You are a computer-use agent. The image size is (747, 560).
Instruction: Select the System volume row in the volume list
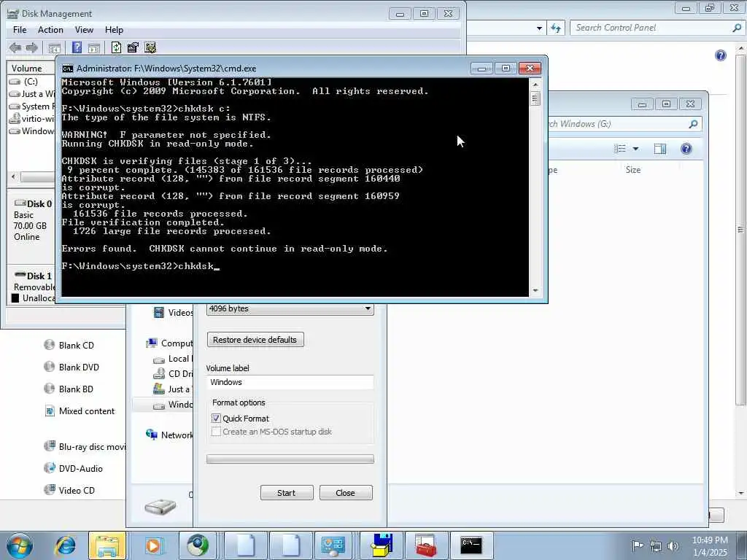point(32,106)
